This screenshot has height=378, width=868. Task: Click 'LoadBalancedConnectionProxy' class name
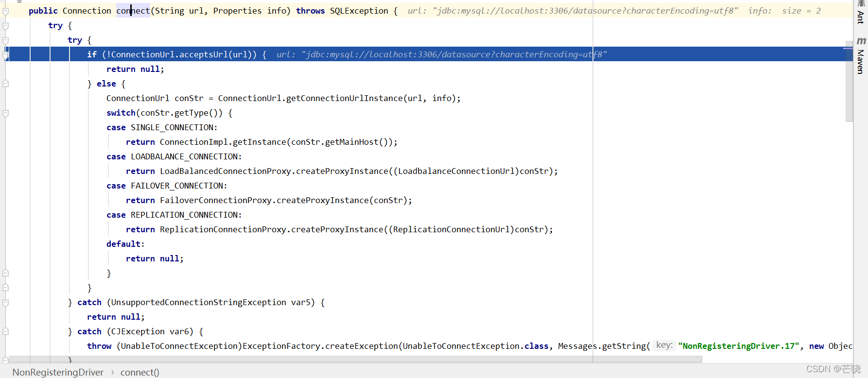(226, 171)
